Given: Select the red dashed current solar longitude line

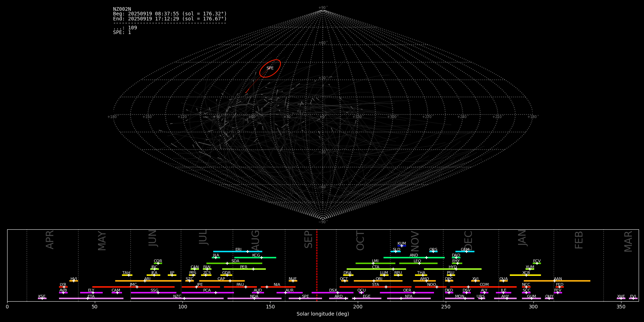Looking at the screenshot, I should coord(317,265).
